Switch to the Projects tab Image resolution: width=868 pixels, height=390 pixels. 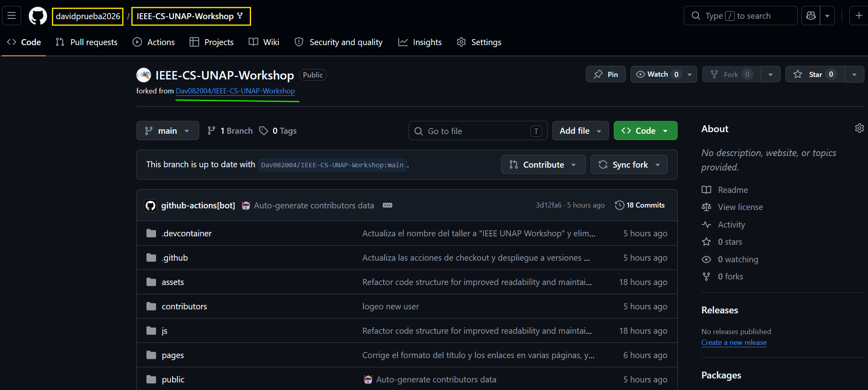pos(212,42)
